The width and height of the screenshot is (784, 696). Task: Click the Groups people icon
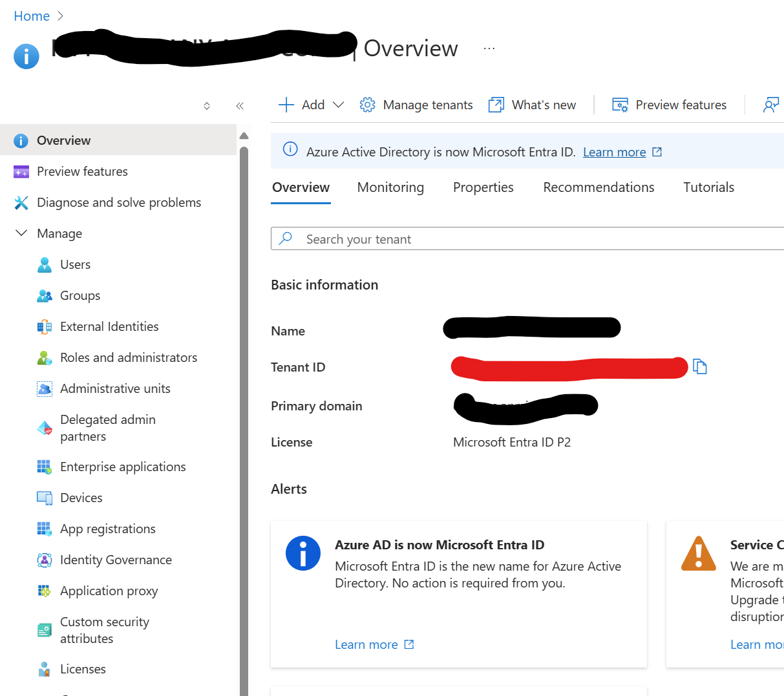[x=44, y=295]
